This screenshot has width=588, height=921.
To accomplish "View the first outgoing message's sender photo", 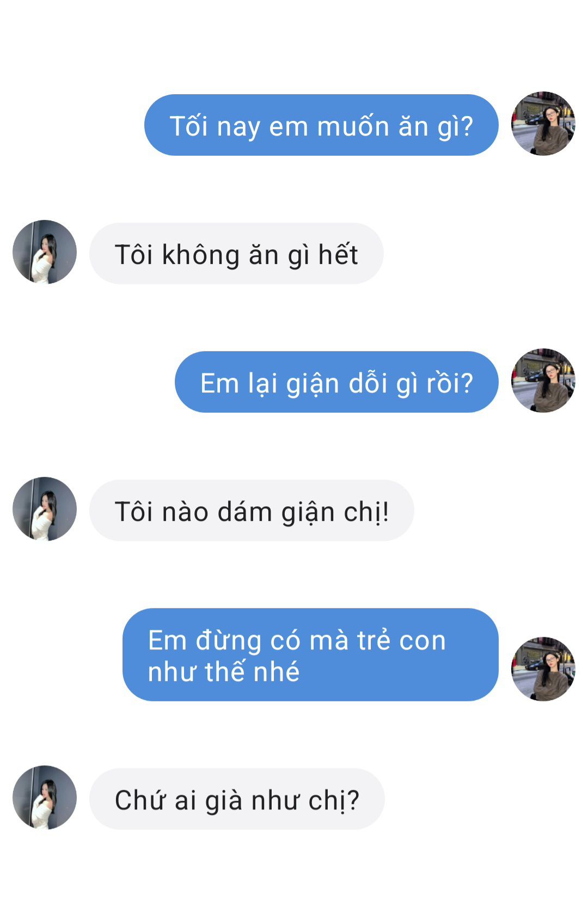I will [x=543, y=124].
